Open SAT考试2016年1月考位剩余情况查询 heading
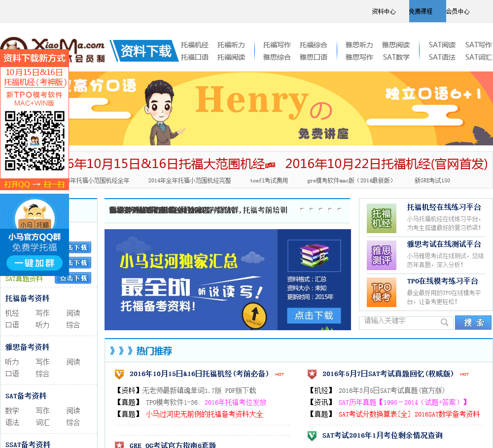The image size is (493, 448). 383,436
